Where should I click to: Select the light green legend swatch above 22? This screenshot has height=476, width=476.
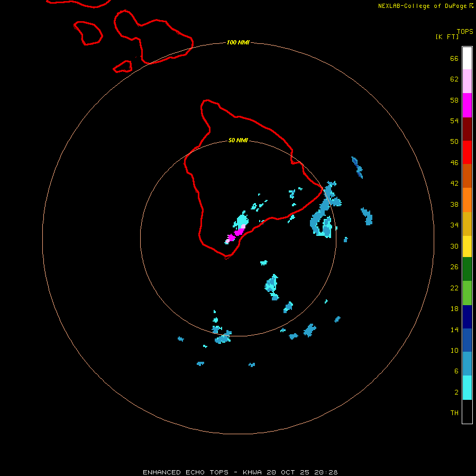click(467, 293)
